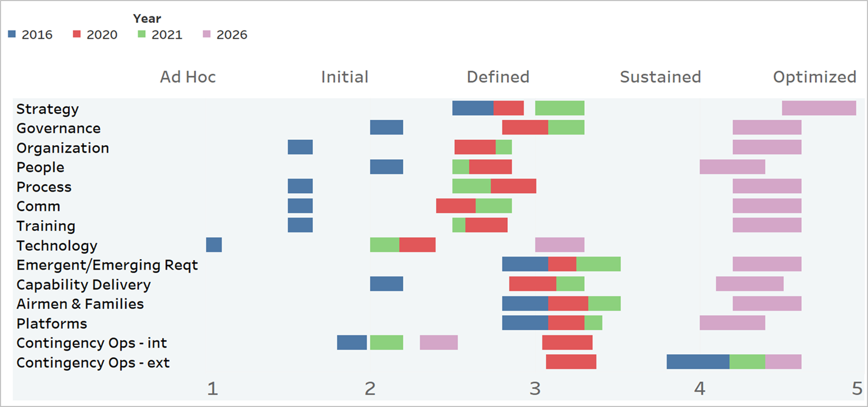Click the blue 2016 legend color swatch
The width and height of the screenshot is (868, 407).
[12, 35]
